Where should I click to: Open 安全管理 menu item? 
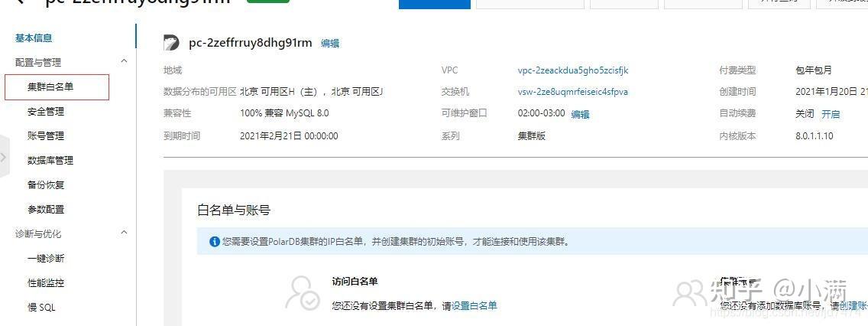46,112
